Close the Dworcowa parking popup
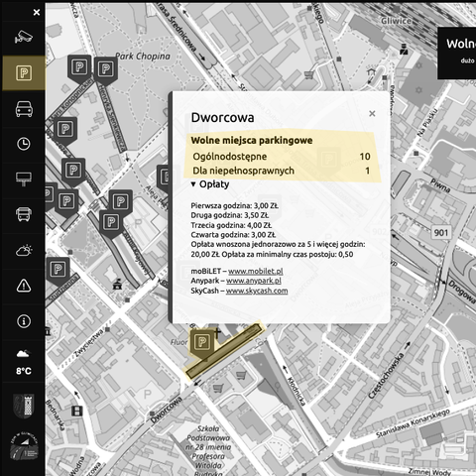 click(x=372, y=114)
